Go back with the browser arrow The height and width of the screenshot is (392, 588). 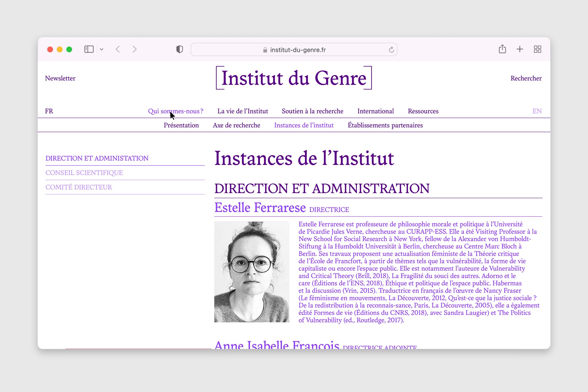tap(118, 49)
